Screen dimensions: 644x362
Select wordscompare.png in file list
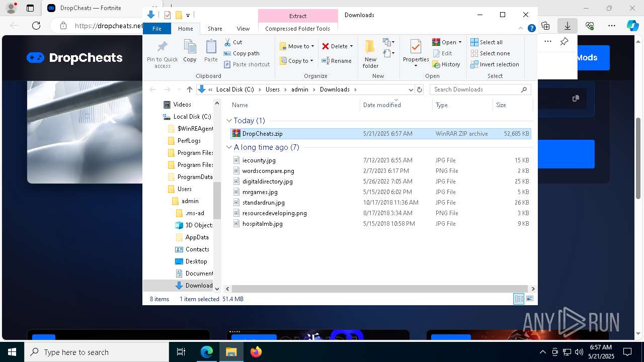pos(380,171)
